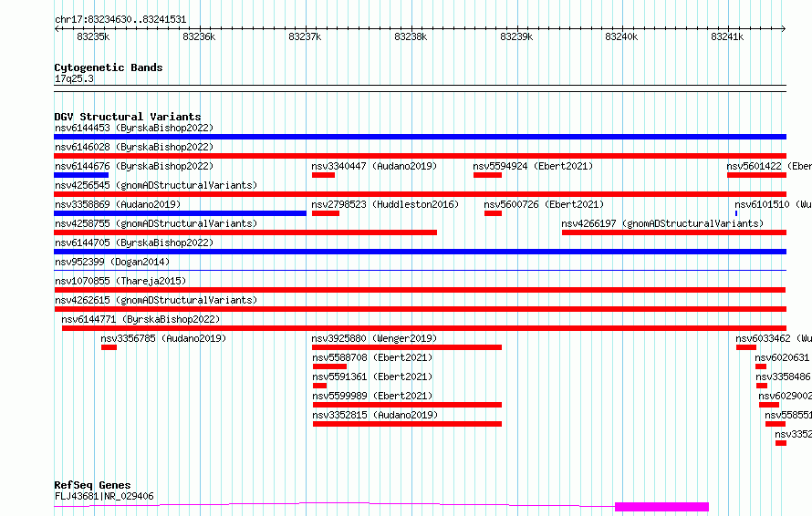This screenshot has height=516, width=812.
Task: Click the 83238k ruler tick label
Action: pos(411,36)
